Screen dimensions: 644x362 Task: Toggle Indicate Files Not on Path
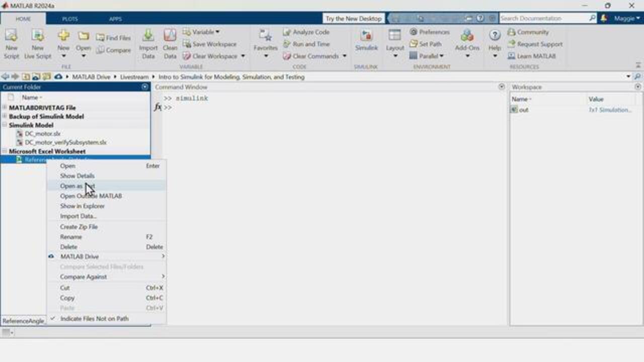click(94, 318)
